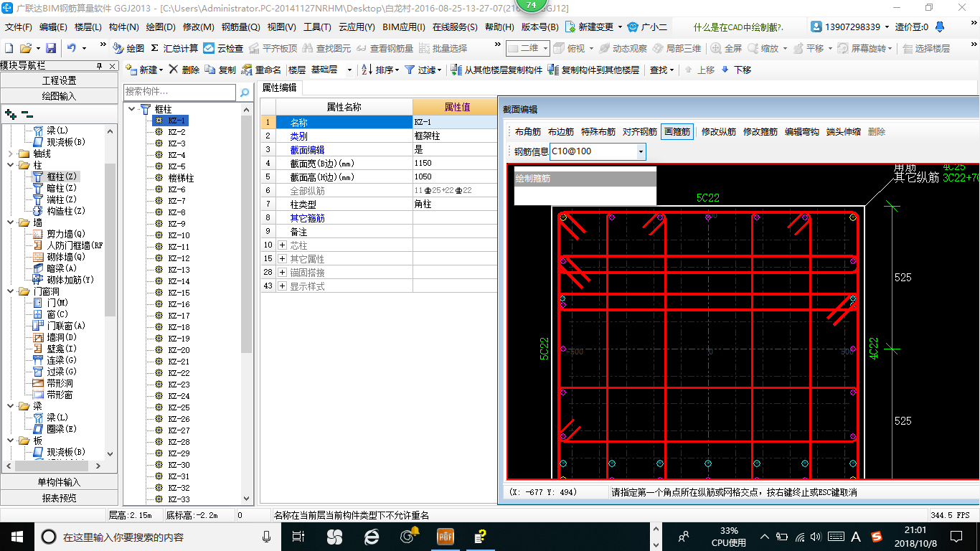Click 新建 to create new component

click(x=143, y=70)
